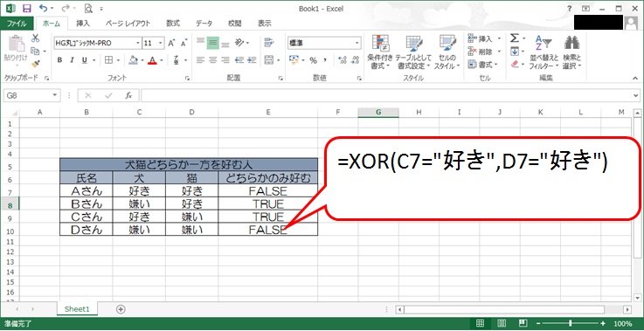644x331 pixels.
Task: Click the Save icon in quick access toolbar
Action: tap(27, 8)
